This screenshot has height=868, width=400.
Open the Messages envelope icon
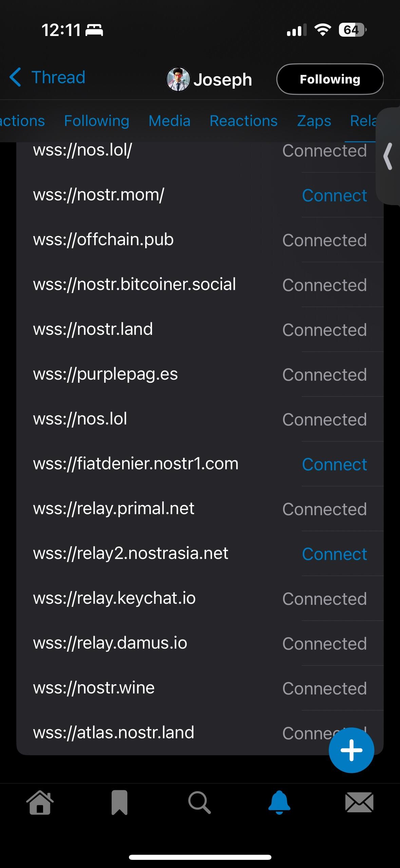tap(359, 802)
